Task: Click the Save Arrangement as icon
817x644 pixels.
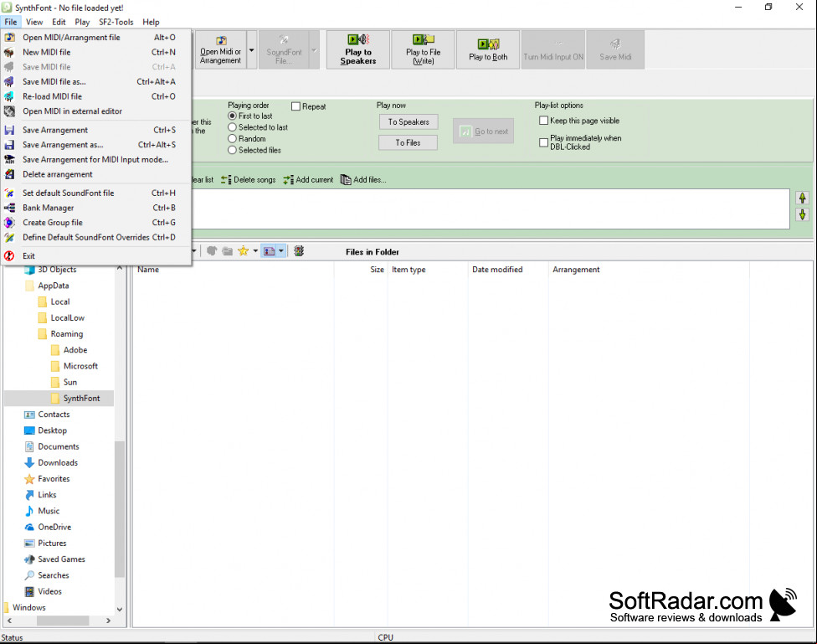Action: [9, 145]
